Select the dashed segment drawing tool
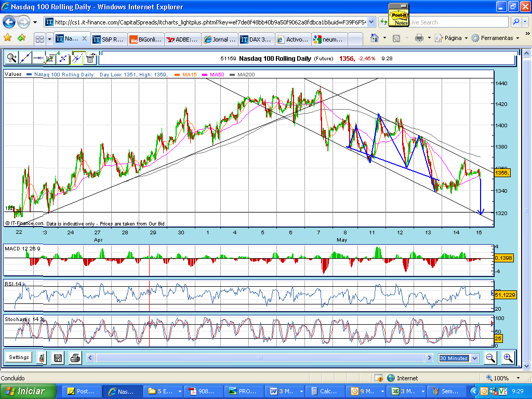 click(x=64, y=58)
